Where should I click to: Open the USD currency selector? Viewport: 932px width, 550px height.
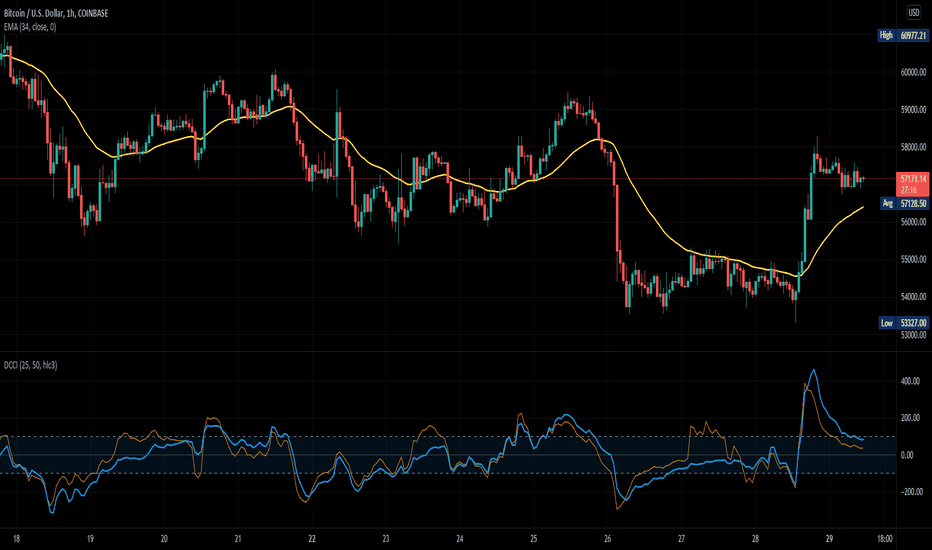[914, 12]
